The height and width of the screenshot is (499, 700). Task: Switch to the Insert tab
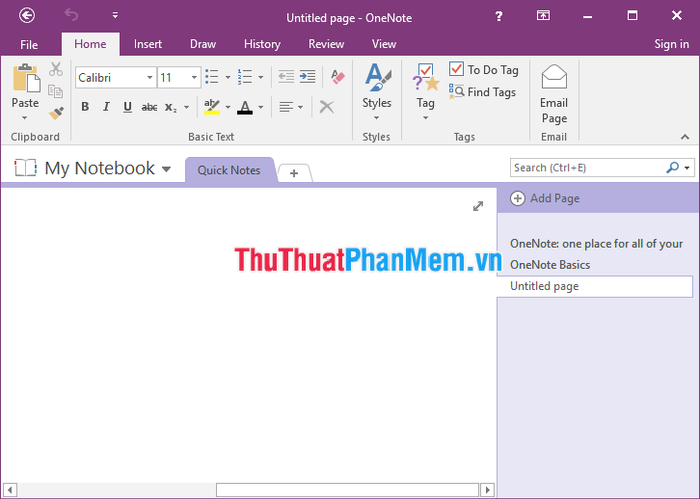148,44
